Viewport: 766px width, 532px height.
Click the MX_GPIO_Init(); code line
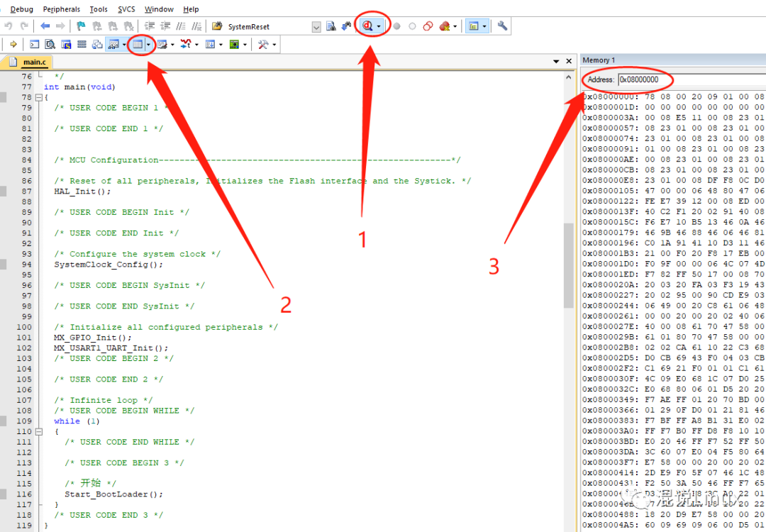[93, 338]
